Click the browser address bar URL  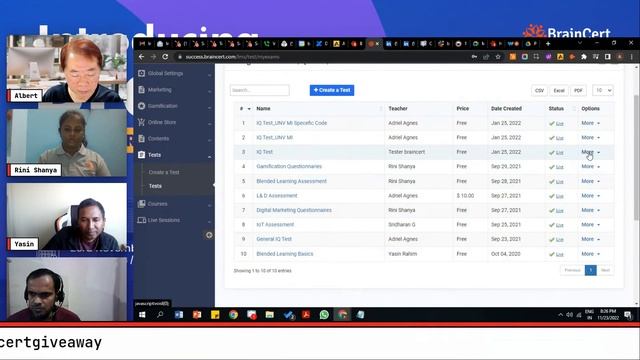coord(233,57)
